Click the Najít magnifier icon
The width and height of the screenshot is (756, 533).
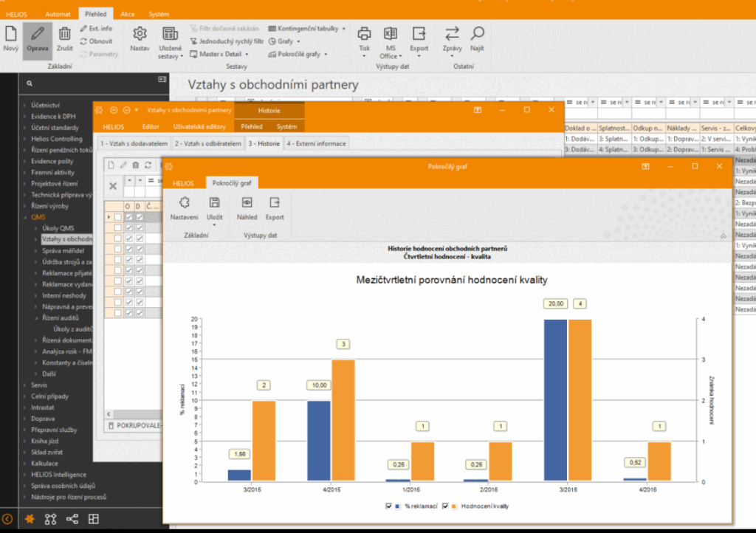[477, 34]
